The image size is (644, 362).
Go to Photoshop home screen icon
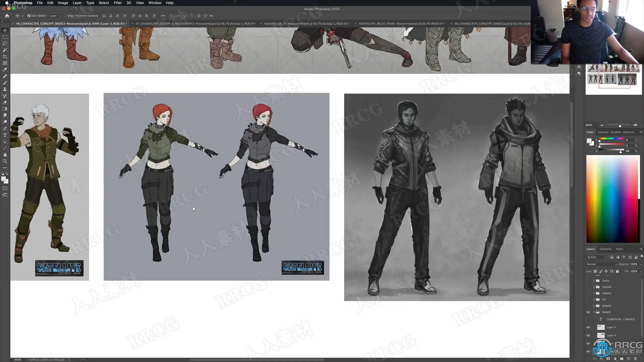point(7,16)
